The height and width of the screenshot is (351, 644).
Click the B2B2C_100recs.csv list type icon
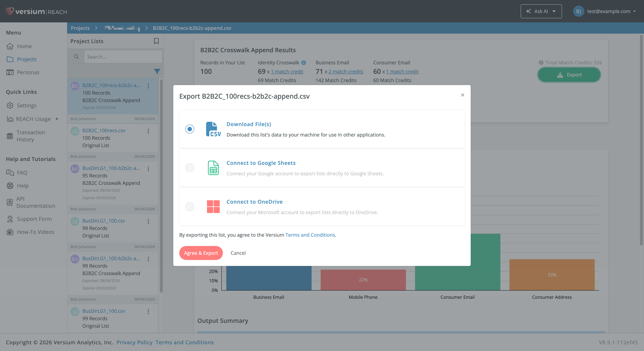coord(75,131)
